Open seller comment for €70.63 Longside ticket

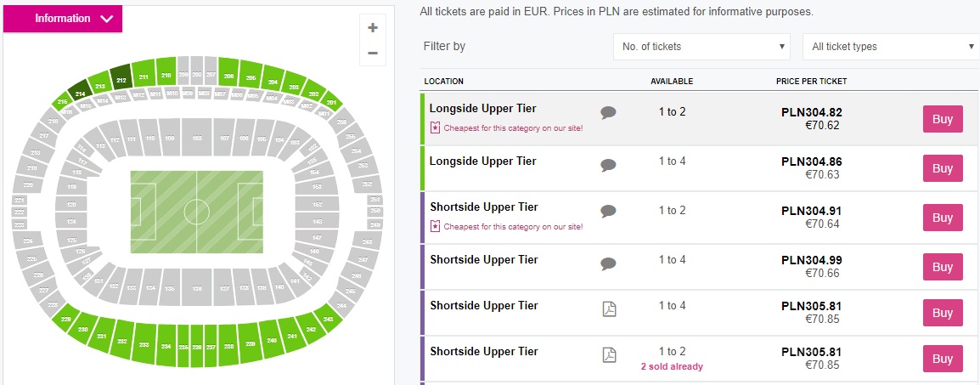tap(608, 165)
